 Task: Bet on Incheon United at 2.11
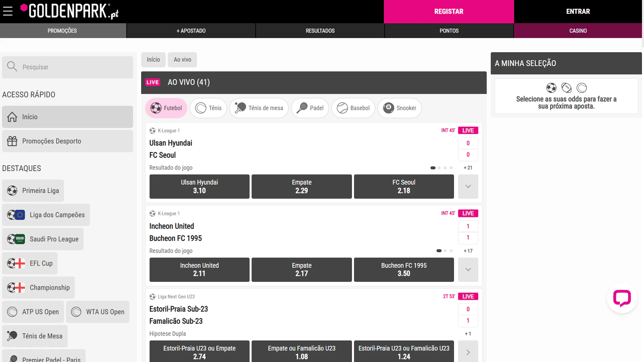pyautogui.click(x=199, y=270)
